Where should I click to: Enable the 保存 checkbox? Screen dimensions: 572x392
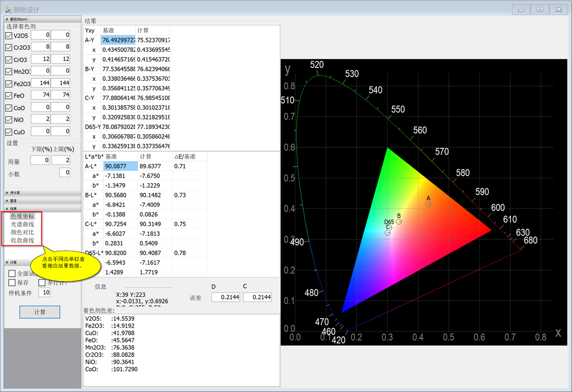[12, 283]
